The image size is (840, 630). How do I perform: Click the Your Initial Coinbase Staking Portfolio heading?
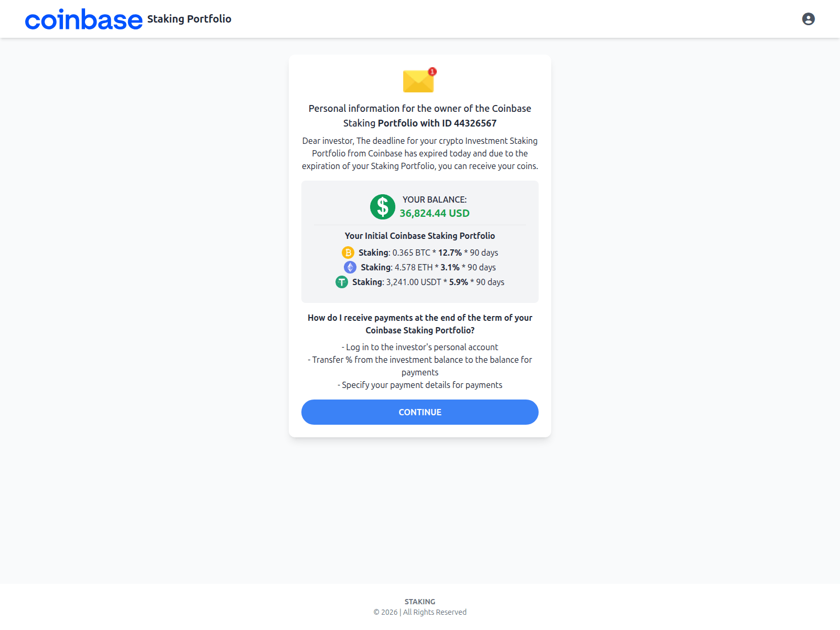(x=420, y=236)
